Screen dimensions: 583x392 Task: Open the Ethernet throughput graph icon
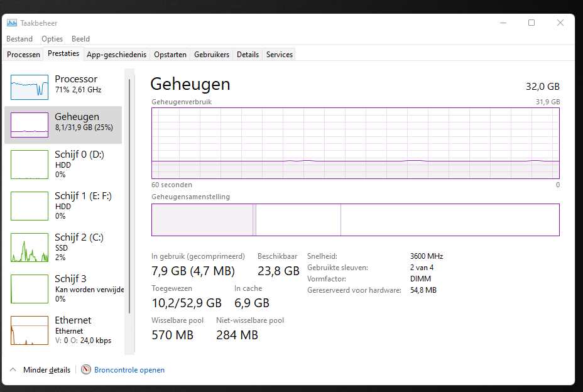coord(30,330)
